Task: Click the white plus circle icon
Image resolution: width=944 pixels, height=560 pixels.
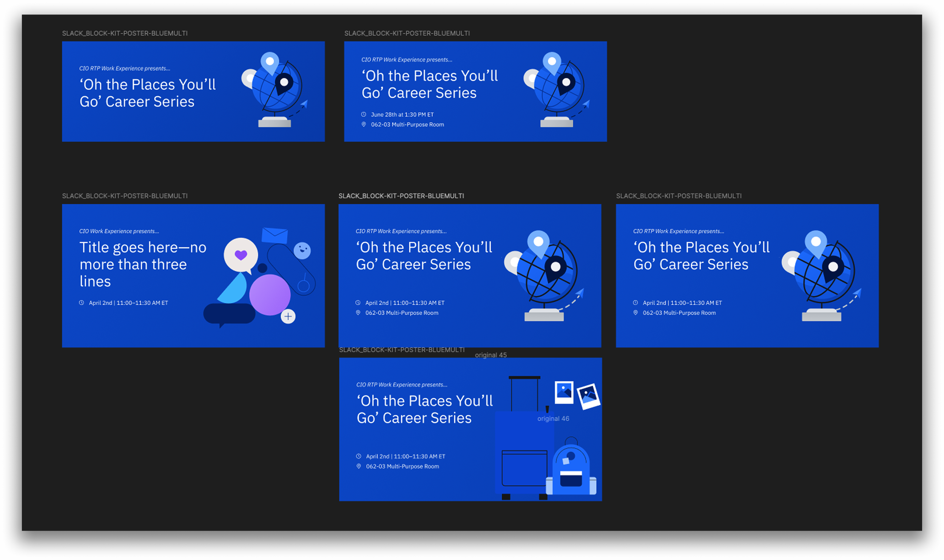Action: (288, 316)
